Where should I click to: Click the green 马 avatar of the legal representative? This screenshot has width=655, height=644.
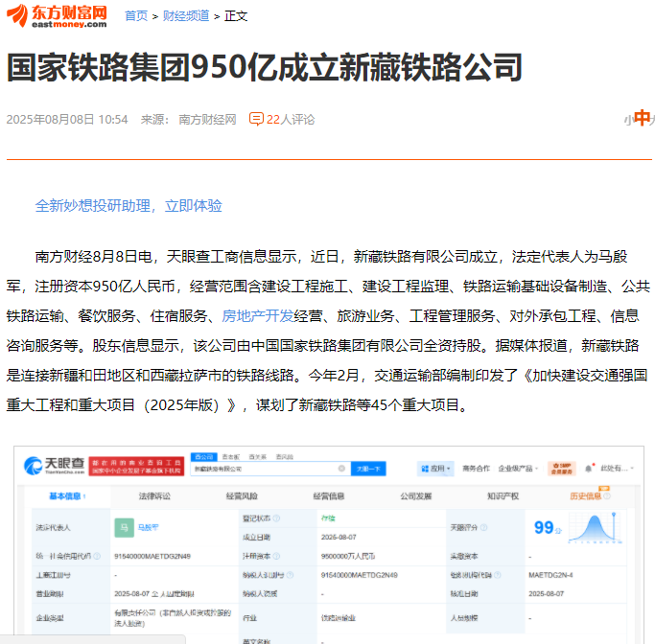pyautogui.click(x=124, y=527)
